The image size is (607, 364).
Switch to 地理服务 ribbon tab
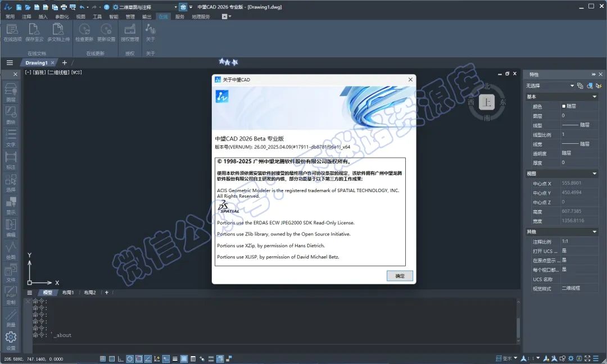pyautogui.click(x=201, y=17)
